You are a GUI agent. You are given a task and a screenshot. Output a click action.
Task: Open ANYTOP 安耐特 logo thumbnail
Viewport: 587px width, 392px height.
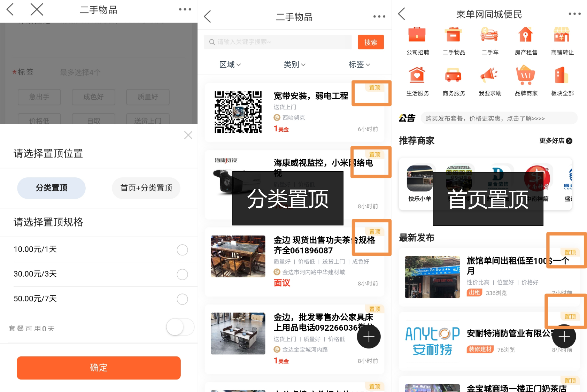click(x=432, y=341)
